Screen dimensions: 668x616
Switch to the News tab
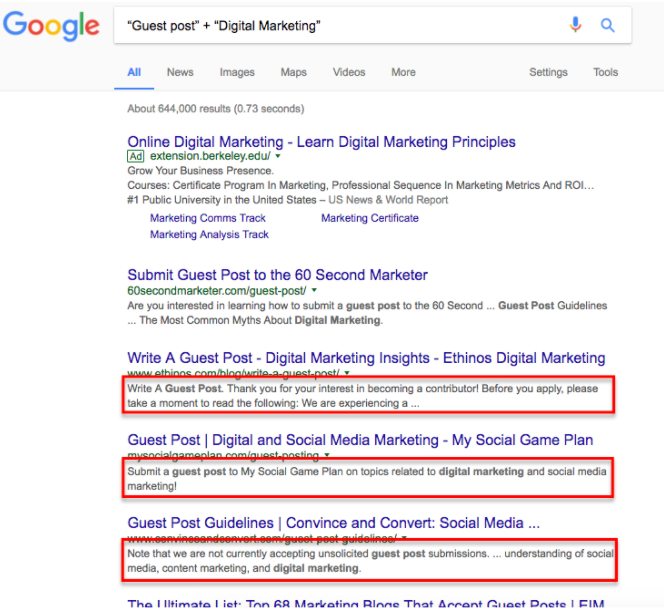click(x=180, y=72)
